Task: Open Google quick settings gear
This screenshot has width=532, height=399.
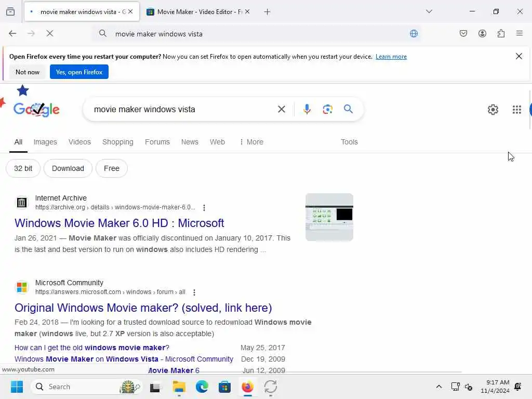Action: pos(493,110)
